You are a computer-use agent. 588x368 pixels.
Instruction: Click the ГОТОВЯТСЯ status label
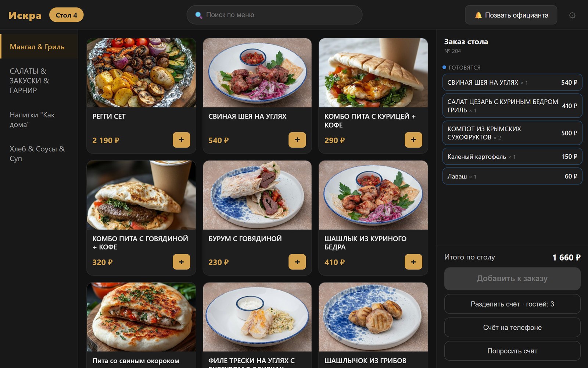[465, 68]
